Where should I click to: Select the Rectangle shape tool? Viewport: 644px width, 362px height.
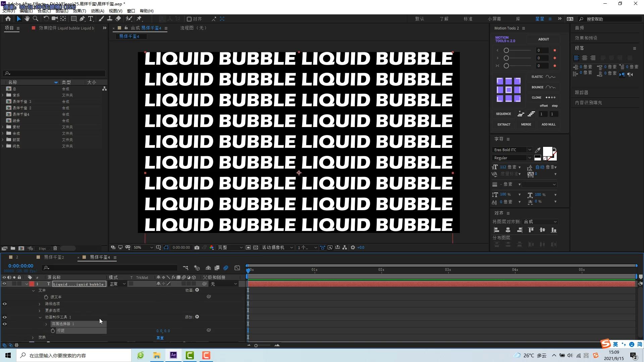[73, 19]
